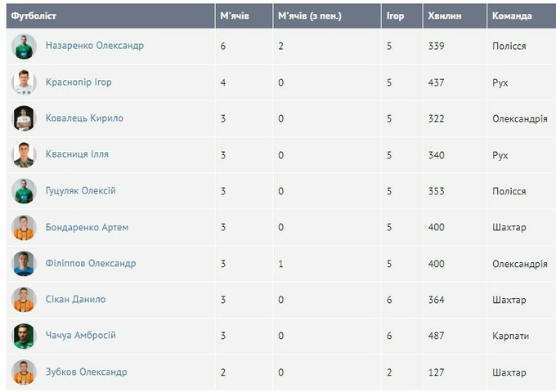Viewport: 556px width, 392px height.
Task: Click Назаренко Олександр's player avatar
Action: (x=25, y=47)
